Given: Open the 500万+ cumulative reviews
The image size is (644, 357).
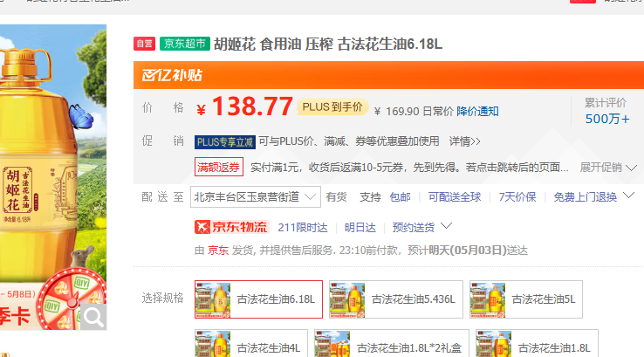Looking at the screenshot, I should 606,119.
